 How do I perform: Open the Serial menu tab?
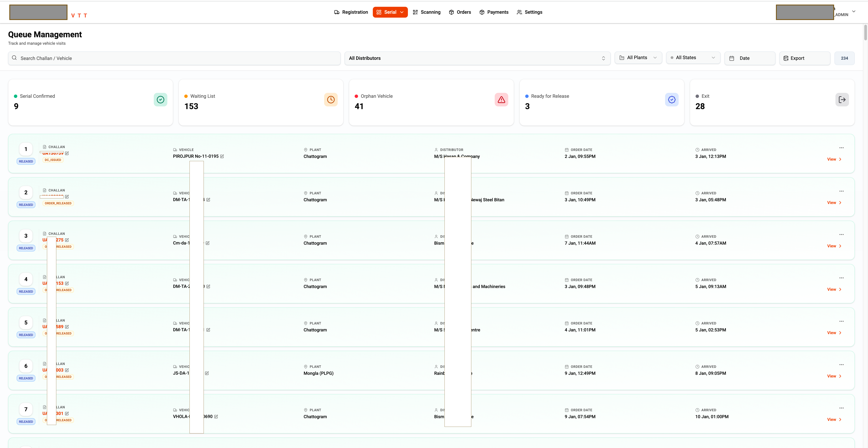390,12
